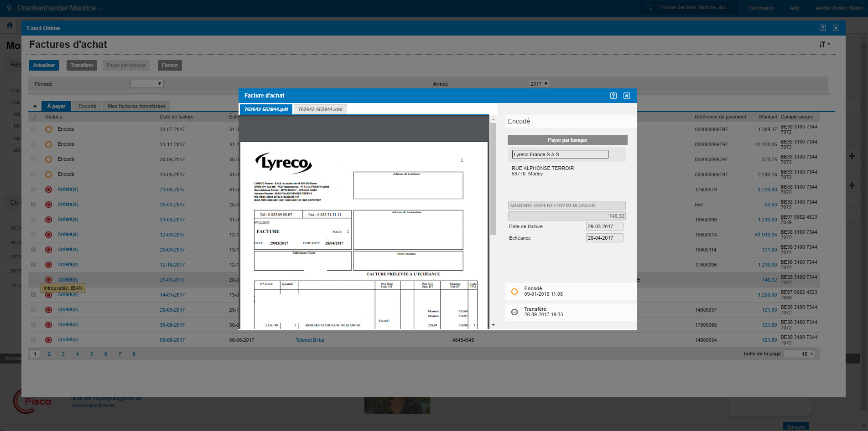
Task: Click Payer par banque in the dialog
Action: tap(567, 140)
